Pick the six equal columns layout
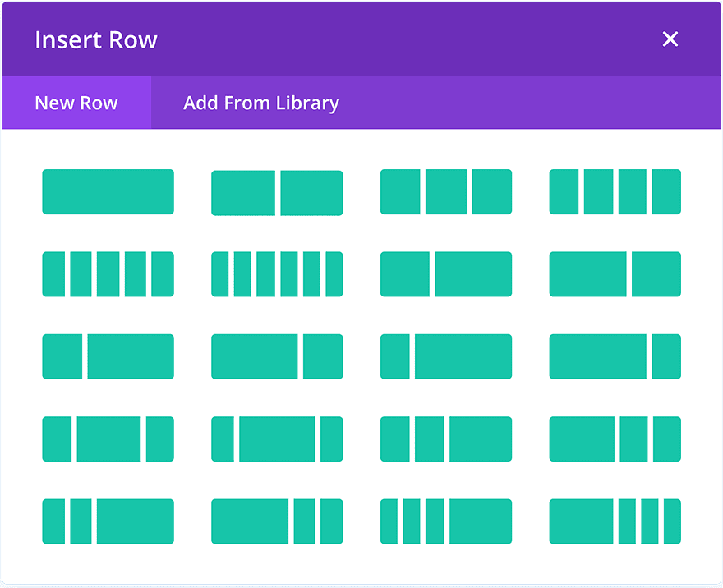Image resolution: width=723 pixels, height=588 pixels. coord(277,274)
